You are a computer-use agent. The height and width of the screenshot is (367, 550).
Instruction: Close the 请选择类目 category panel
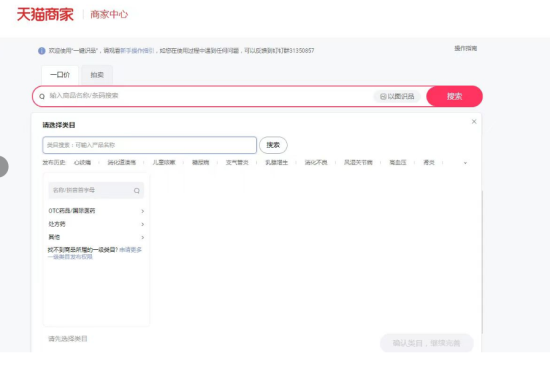point(474,121)
